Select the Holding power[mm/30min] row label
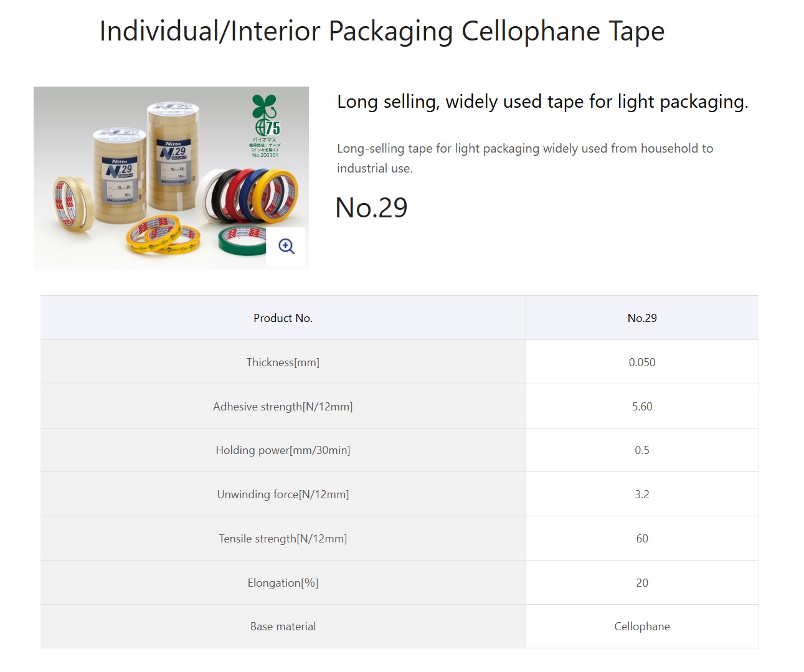Viewport: 804px width, 672px height. (283, 450)
